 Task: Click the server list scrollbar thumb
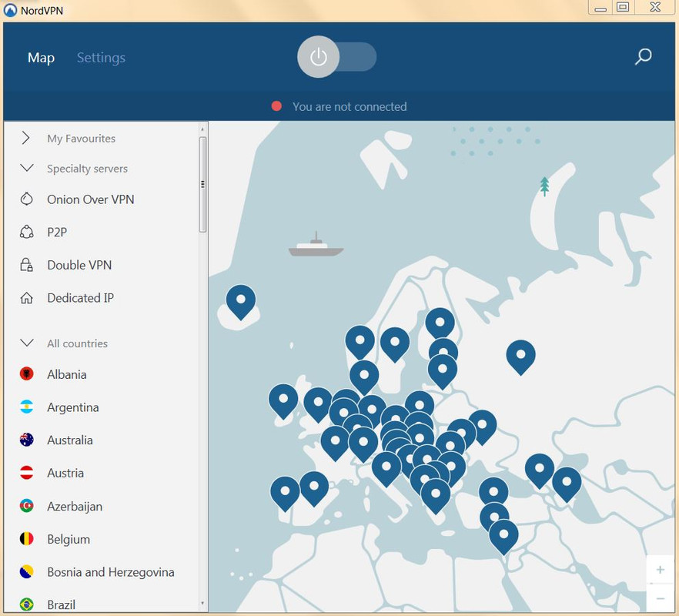[x=202, y=185]
